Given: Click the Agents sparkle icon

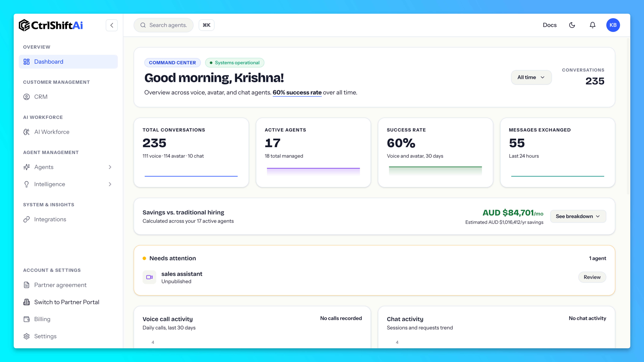Looking at the screenshot, I should [x=27, y=167].
